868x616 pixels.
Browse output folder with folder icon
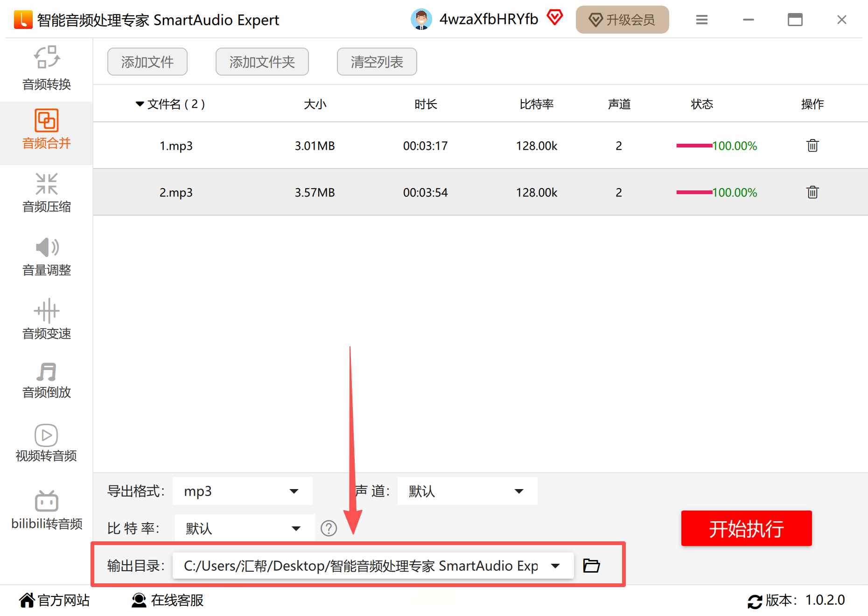click(591, 566)
